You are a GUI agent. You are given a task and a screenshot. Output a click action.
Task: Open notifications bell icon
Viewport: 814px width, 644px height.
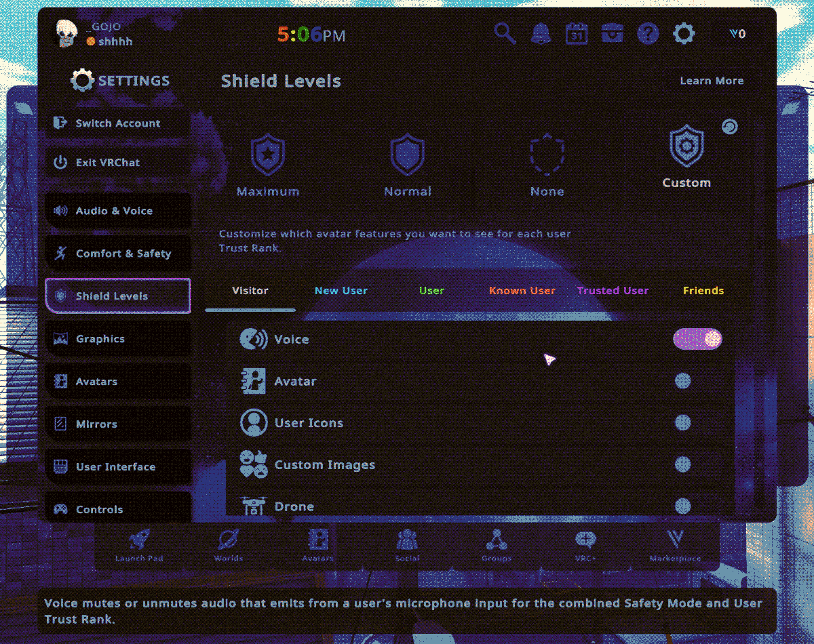tap(541, 33)
